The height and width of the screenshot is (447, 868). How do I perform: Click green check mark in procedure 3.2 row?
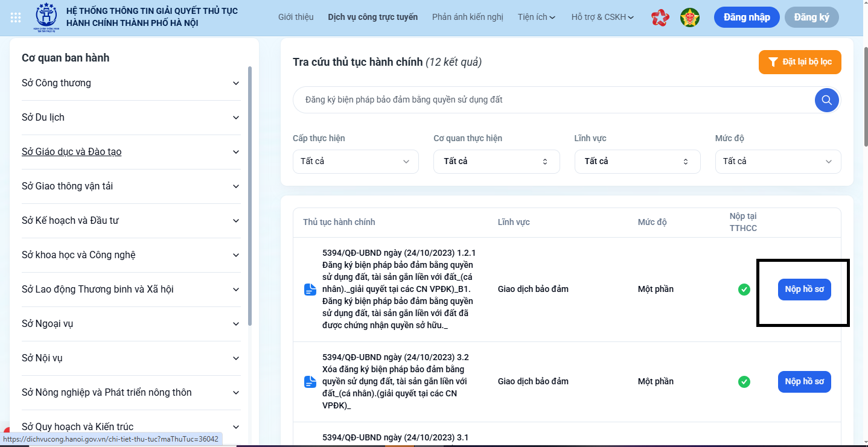tap(744, 382)
